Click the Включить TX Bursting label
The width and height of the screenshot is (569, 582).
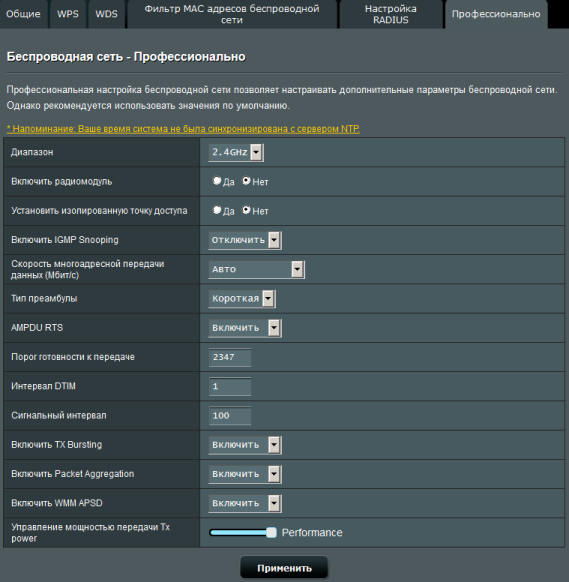coord(56,445)
